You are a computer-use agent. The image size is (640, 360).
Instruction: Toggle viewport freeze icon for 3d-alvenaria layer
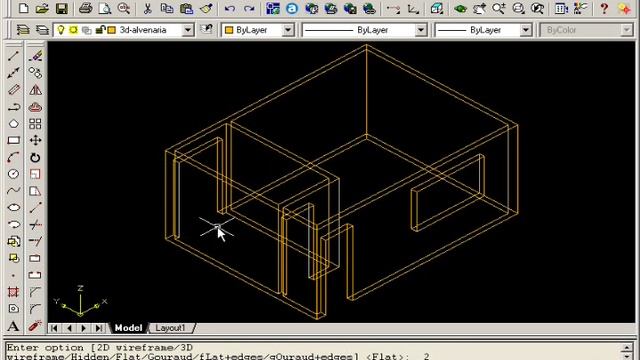coord(87,30)
